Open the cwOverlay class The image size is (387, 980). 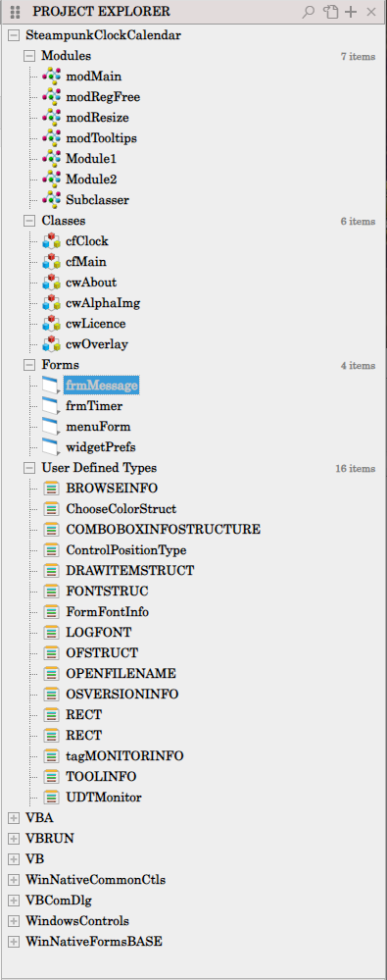point(97,344)
